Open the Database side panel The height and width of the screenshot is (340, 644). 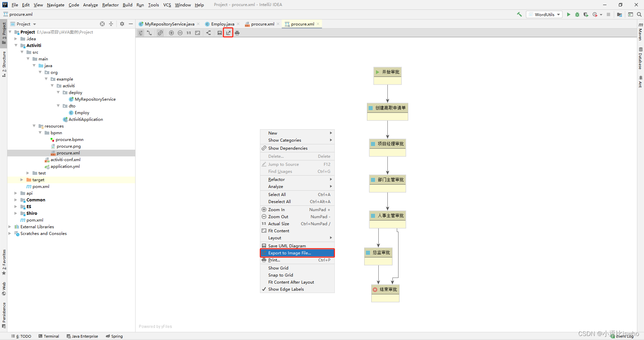(x=640, y=58)
